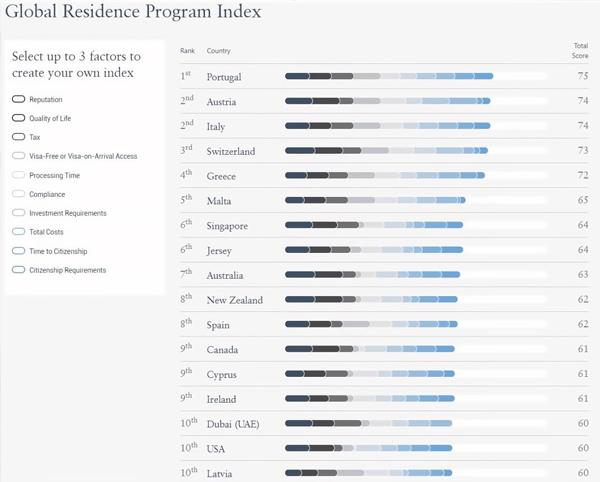Enable the Processing Time factor
Viewport: 600px width, 482px height.
click(18, 175)
